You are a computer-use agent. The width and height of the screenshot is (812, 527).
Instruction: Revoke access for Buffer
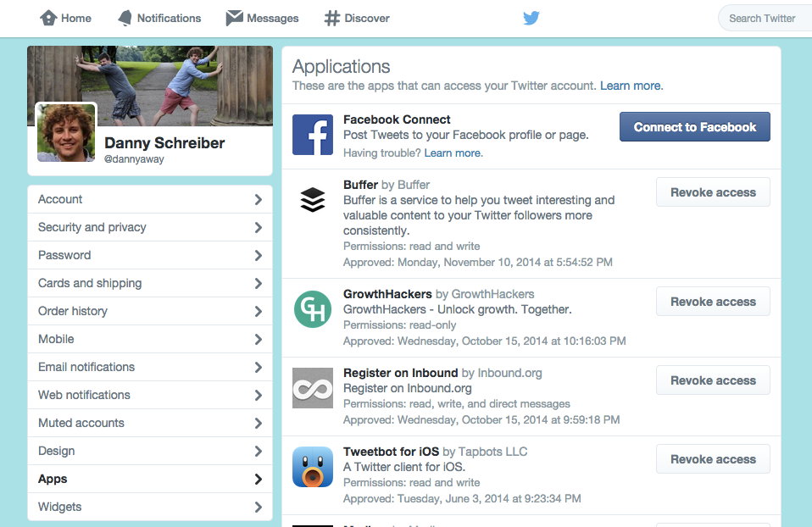pos(713,192)
